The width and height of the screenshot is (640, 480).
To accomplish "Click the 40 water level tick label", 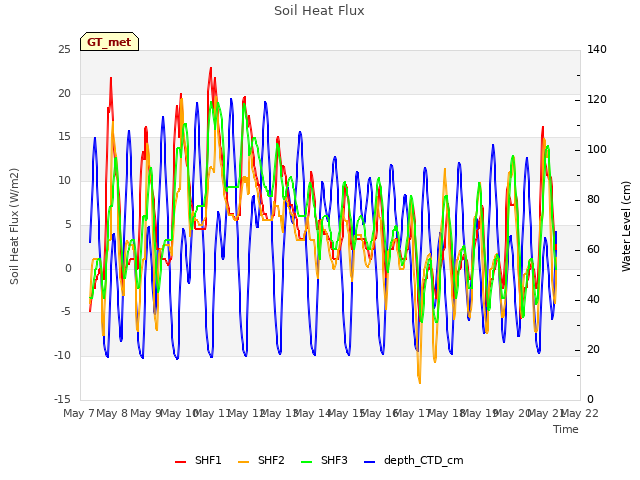I will (x=593, y=300).
